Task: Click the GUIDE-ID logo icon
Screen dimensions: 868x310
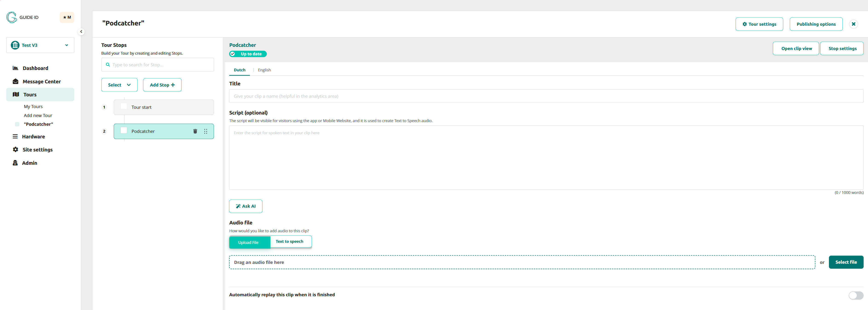Action: coord(11,17)
